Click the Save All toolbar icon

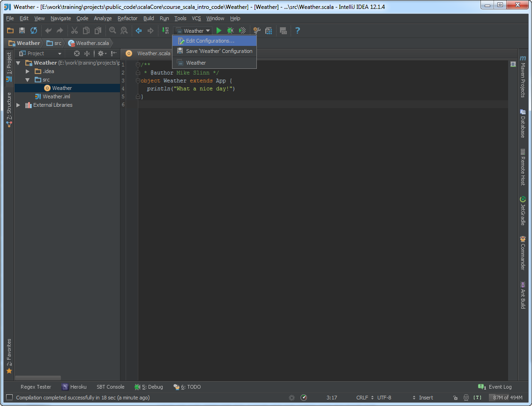click(22, 30)
